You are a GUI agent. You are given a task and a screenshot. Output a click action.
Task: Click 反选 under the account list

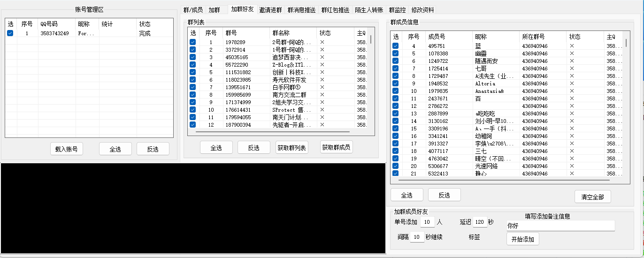click(x=153, y=149)
